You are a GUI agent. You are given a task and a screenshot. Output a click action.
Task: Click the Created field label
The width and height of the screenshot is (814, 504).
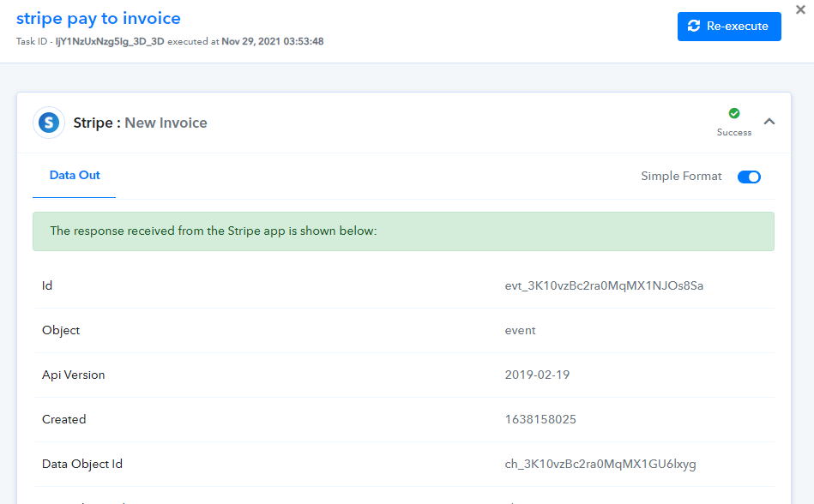point(63,419)
